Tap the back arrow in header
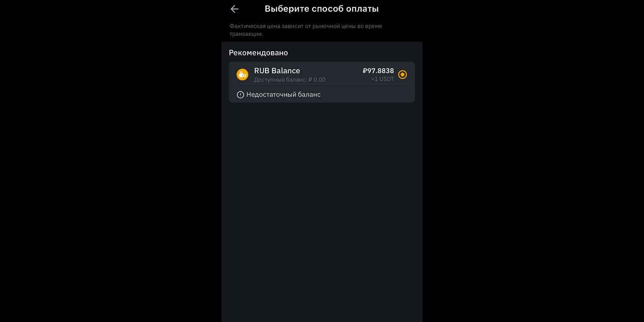The image size is (644, 322). 235,9
